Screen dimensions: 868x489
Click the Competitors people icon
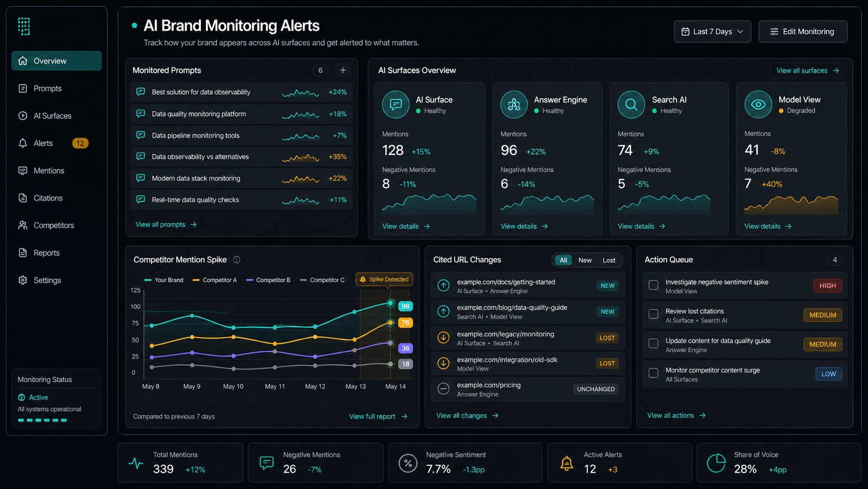[23, 226]
